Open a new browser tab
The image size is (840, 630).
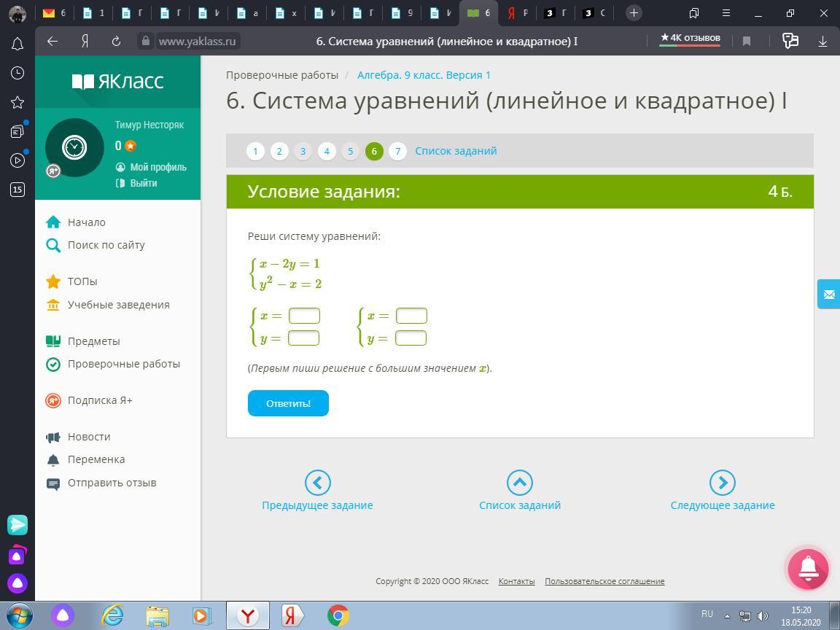pos(634,12)
